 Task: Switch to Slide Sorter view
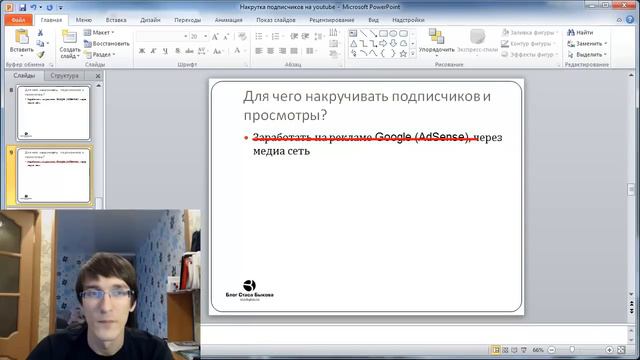tap(505, 350)
